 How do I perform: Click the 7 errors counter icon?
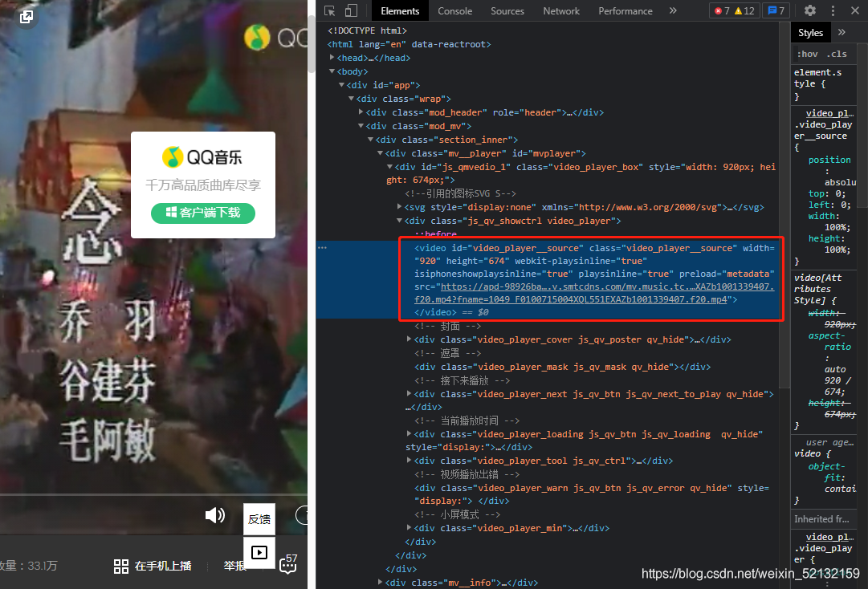[722, 10]
